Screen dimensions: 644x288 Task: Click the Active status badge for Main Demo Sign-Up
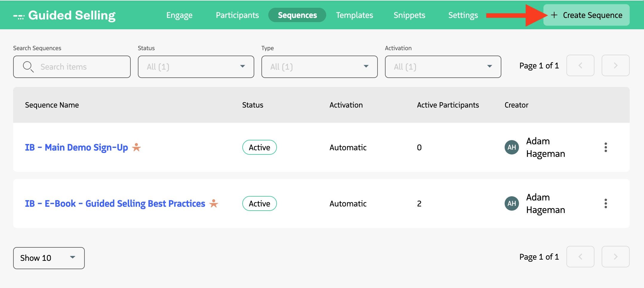tap(259, 147)
